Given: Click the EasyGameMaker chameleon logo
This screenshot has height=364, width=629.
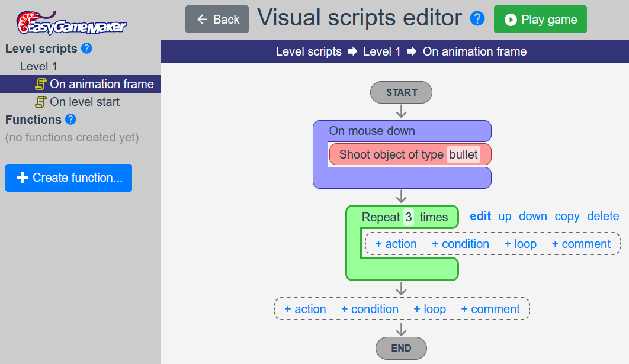Looking at the screenshot, I should point(71,23).
